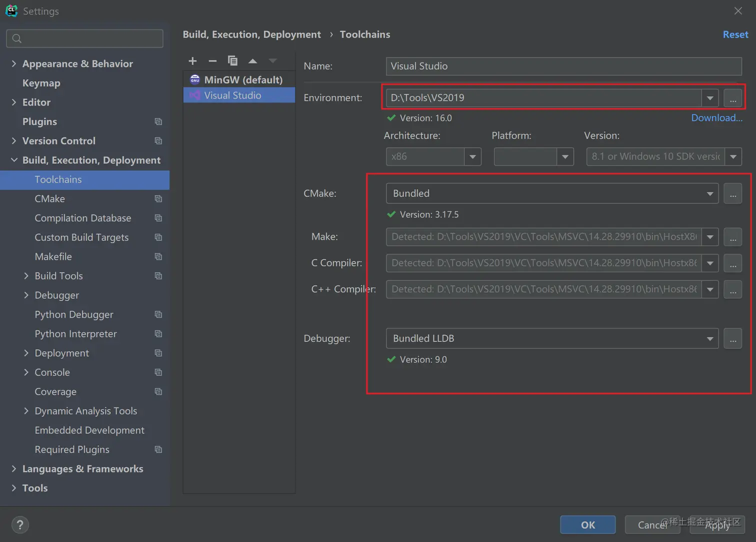
Task: Browse for CMake executable
Action: pos(732,194)
